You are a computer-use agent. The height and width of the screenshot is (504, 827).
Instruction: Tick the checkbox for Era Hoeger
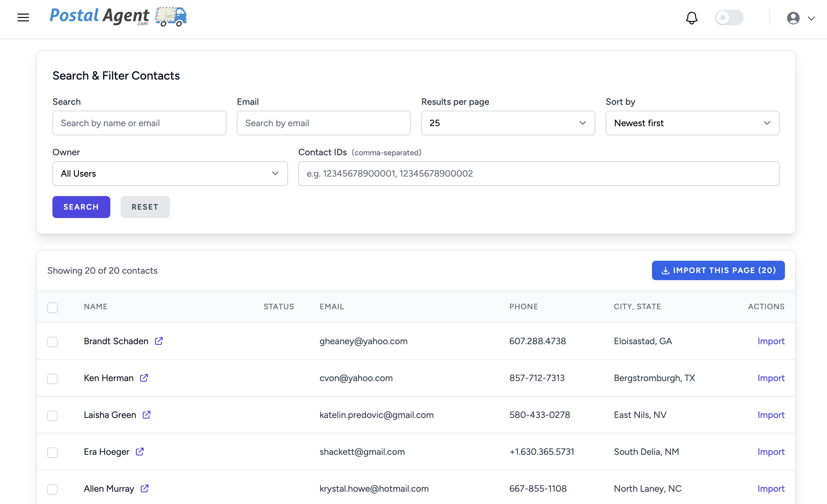[52, 452]
